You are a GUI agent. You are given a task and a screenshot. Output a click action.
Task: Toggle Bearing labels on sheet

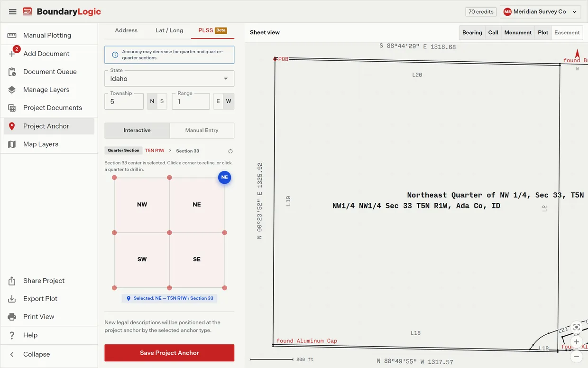pyautogui.click(x=472, y=32)
